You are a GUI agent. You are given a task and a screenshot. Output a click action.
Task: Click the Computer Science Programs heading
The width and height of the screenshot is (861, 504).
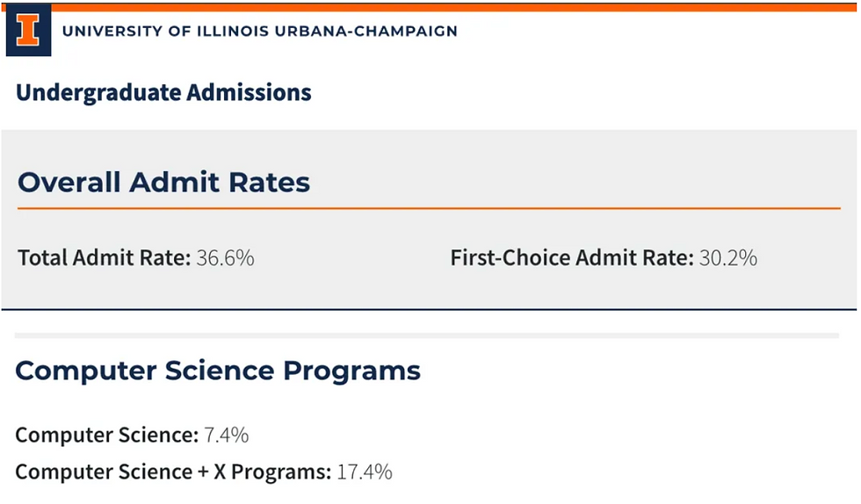pos(218,371)
